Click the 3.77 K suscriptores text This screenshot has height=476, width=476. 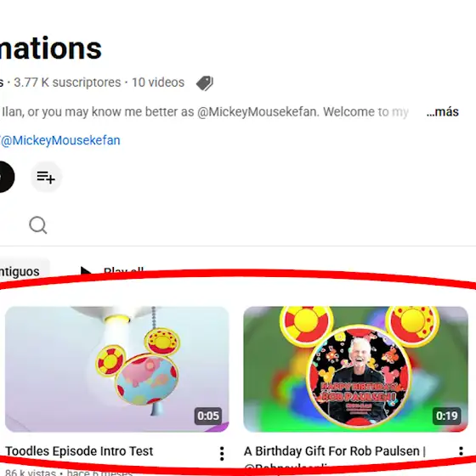pyautogui.click(x=67, y=82)
